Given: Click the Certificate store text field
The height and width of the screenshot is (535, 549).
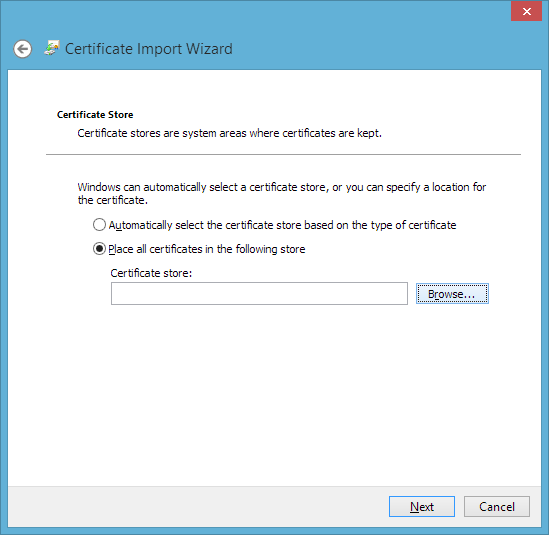Looking at the screenshot, I should click(x=259, y=293).
